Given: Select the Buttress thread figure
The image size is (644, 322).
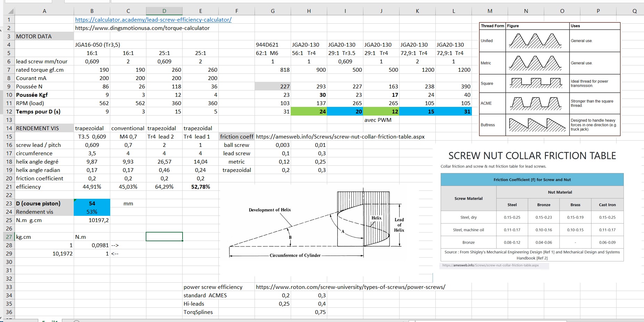Looking at the screenshot, I should 537,125.
